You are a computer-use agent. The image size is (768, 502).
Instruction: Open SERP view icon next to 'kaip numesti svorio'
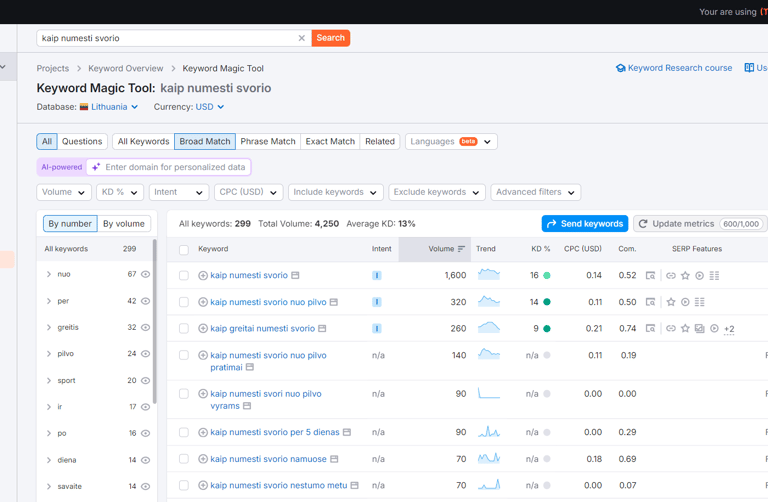click(295, 275)
